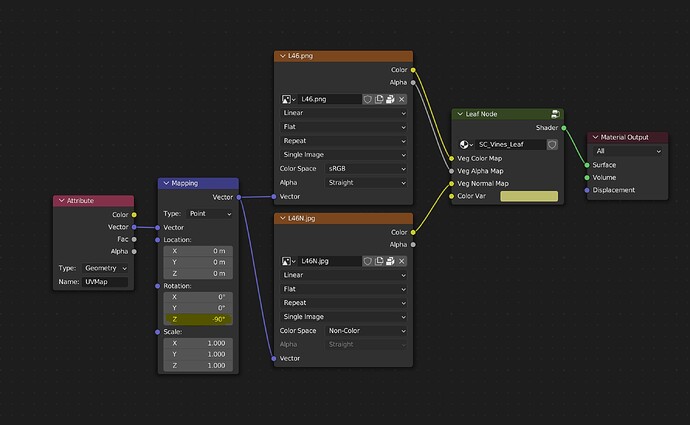Screen dimensions: 690x425
Task: Click Mapping Scale Z value field
Action: coord(198,366)
